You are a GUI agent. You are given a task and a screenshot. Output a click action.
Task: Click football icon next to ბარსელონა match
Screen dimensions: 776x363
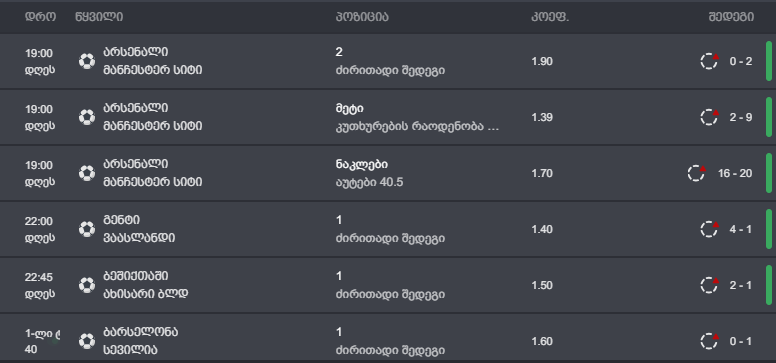click(x=87, y=341)
